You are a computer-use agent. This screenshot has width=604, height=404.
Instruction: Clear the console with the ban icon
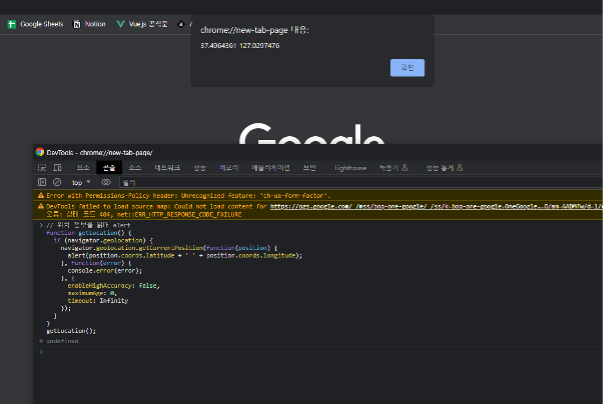pyautogui.click(x=57, y=182)
